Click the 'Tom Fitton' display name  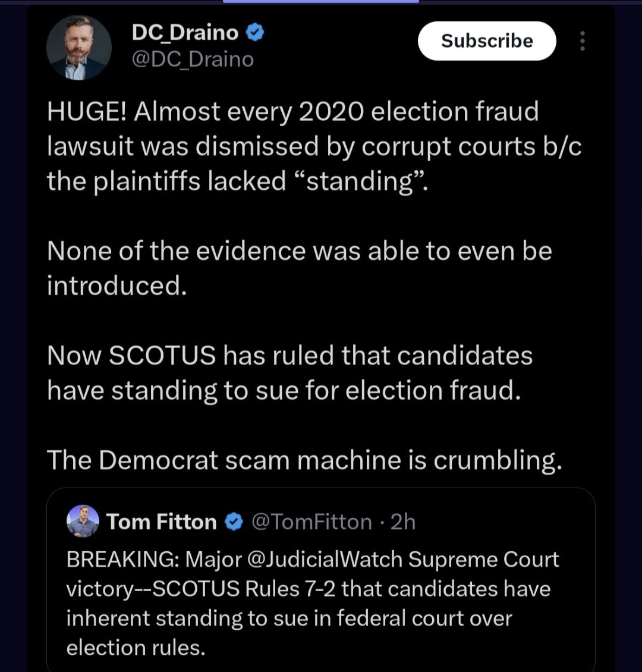(161, 522)
